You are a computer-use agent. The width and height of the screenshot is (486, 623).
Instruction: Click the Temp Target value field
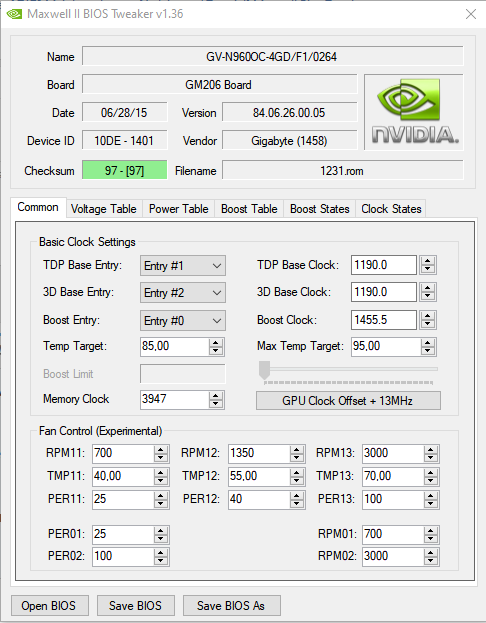(174, 346)
